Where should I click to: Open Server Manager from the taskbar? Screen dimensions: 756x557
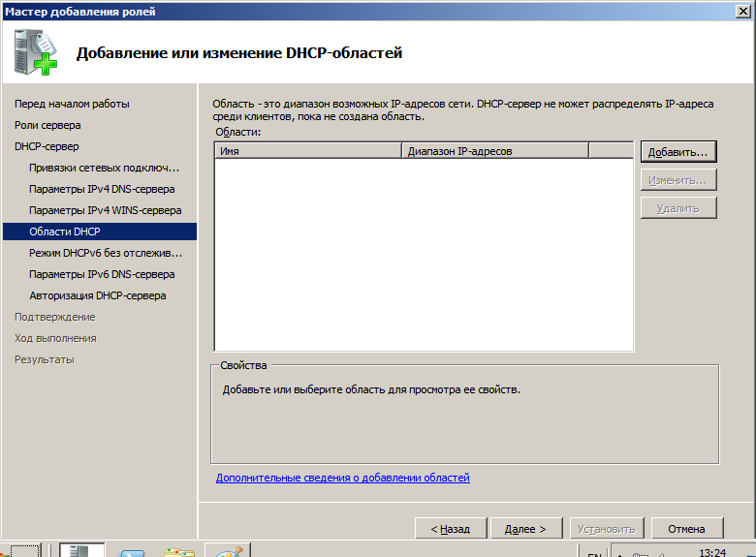[81, 550]
